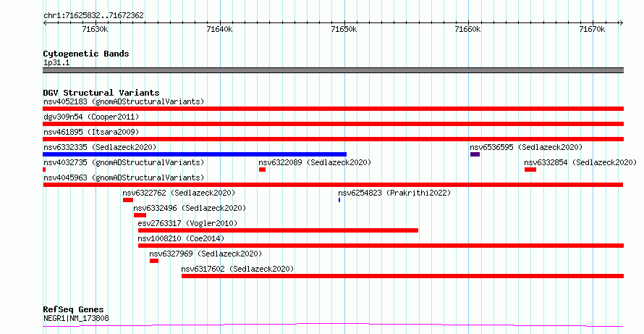The width and height of the screenshot is (644, 334).
Task: Click the 71650k ruler tick label
Action: coord(344,29)
